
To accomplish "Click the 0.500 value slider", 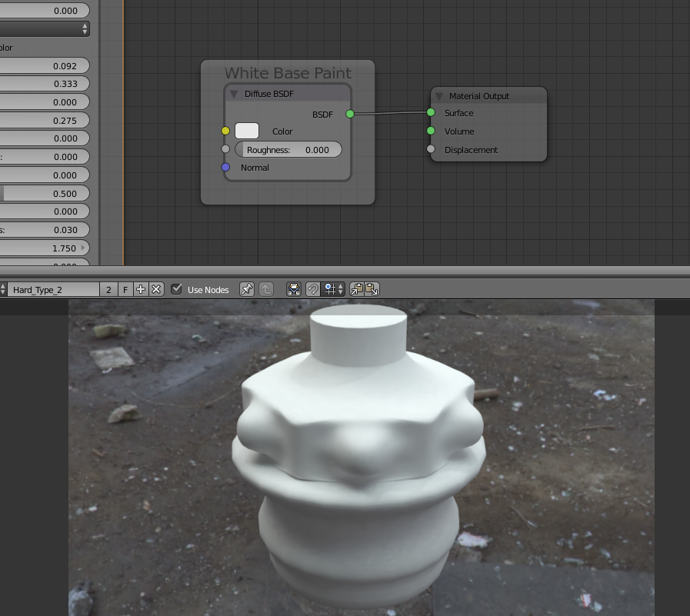I will tap(45, 193).
